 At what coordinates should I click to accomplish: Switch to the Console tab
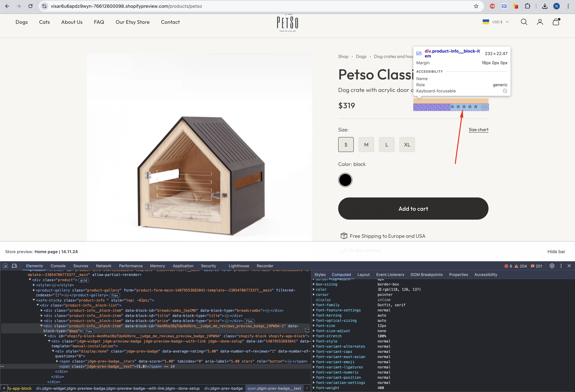click(58, 266)
